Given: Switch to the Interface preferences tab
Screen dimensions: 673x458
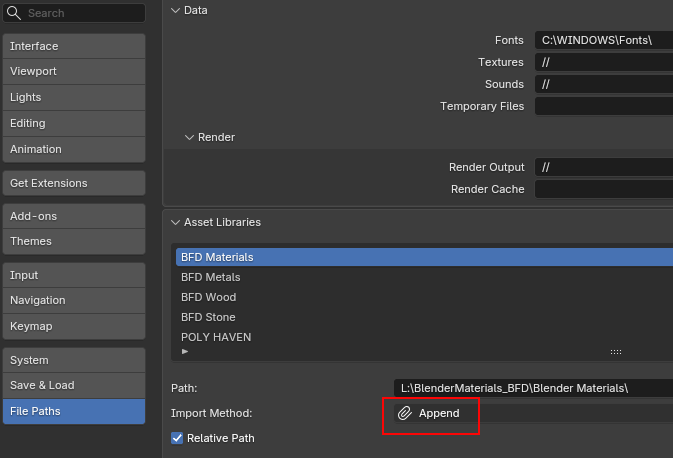Looking at the screenshot, I should (74, 46).
